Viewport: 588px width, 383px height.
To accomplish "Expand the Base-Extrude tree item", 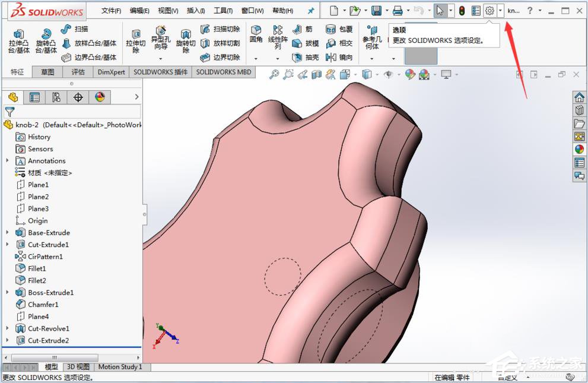I will (7, 232).
